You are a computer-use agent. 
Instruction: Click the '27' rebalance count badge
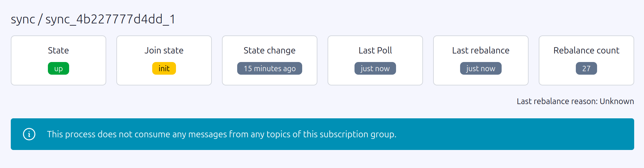586,68
